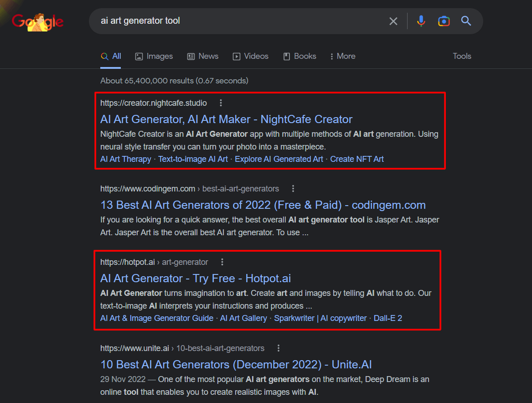Open options menu for codingem.com result
This screenshot has width=532, height=403.
click(293, 189)
